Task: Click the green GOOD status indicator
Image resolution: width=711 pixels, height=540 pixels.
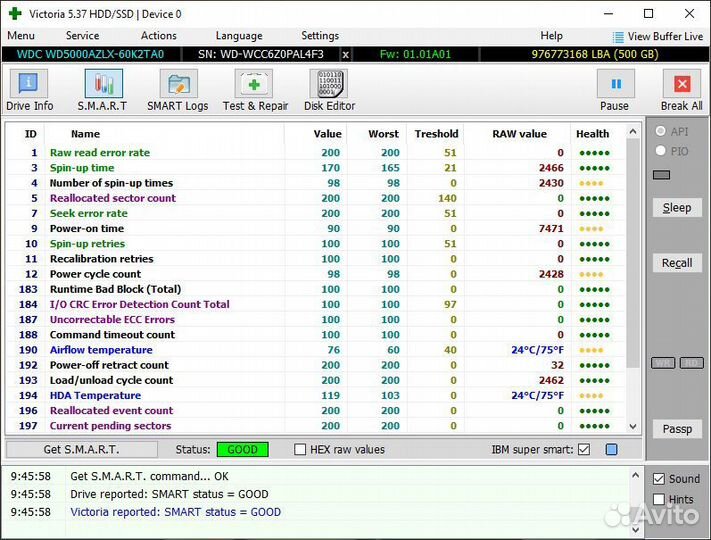Action: 243,449
